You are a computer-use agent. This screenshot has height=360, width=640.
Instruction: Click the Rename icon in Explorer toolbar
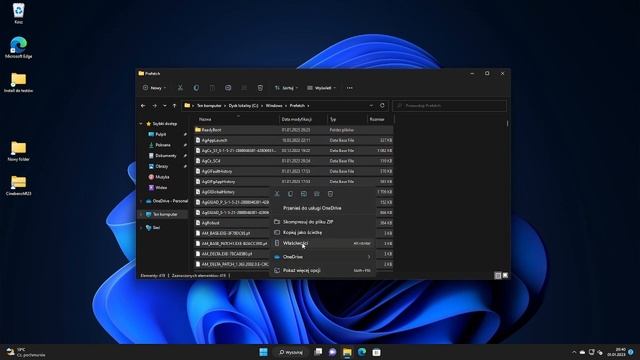pos(228,88)
